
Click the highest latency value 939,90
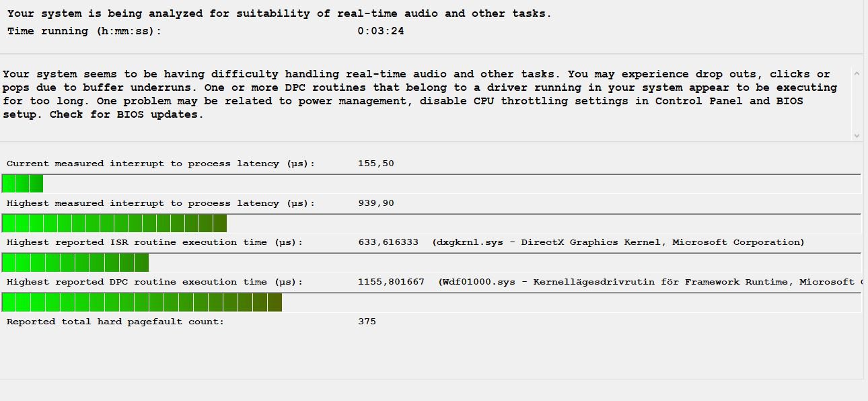(x=376, y=203)
